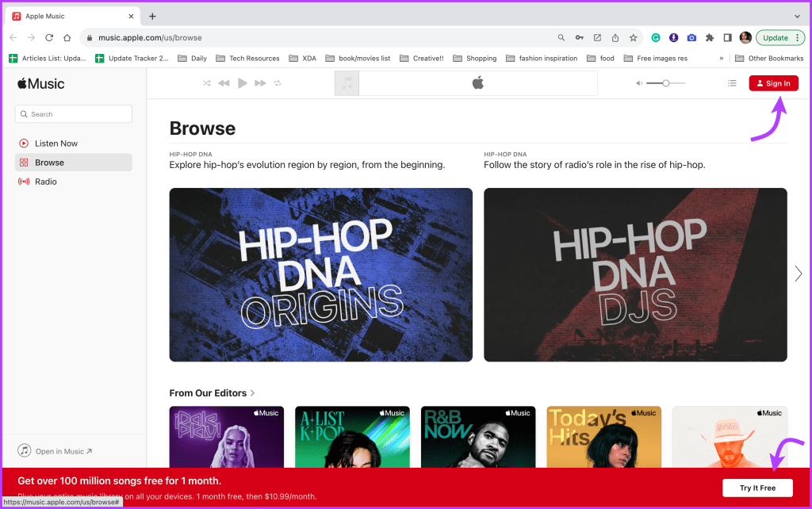
Task: Click the Chrome profile avatar
Action: click(745, 38)
